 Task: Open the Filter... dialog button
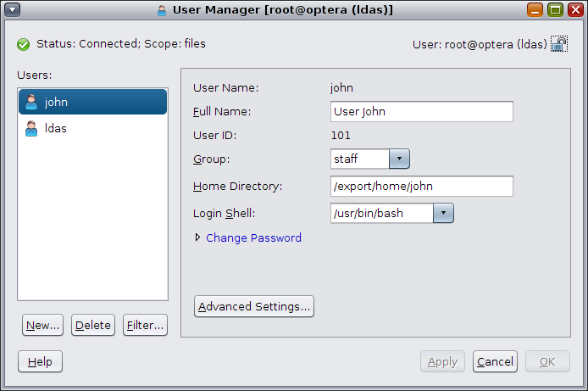pos(145,325)
